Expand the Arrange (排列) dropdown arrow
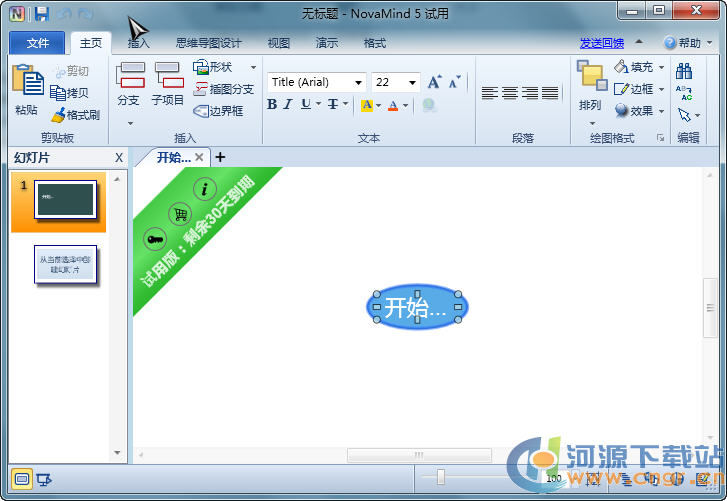The width and height of the screenshot is (727, 501). click(x=592, y=123)
